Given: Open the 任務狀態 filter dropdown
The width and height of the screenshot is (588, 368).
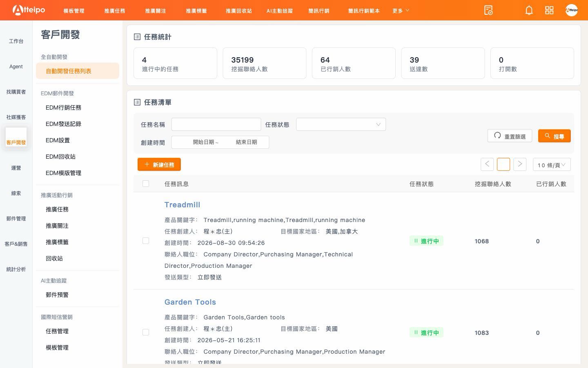Looking at the screenshot, I should pyautogui.click(x=341, y=124).
